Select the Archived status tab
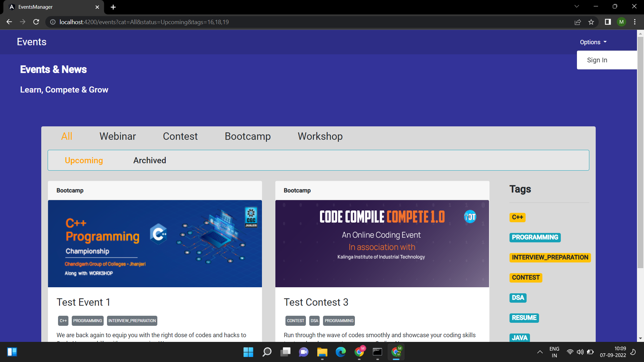This screenshot has height=362, width=644. [150, 161]
